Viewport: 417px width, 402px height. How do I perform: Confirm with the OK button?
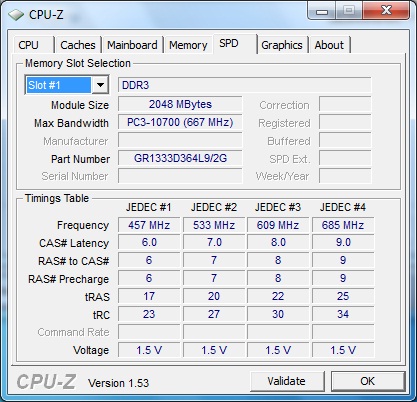[x=368, y=381]
